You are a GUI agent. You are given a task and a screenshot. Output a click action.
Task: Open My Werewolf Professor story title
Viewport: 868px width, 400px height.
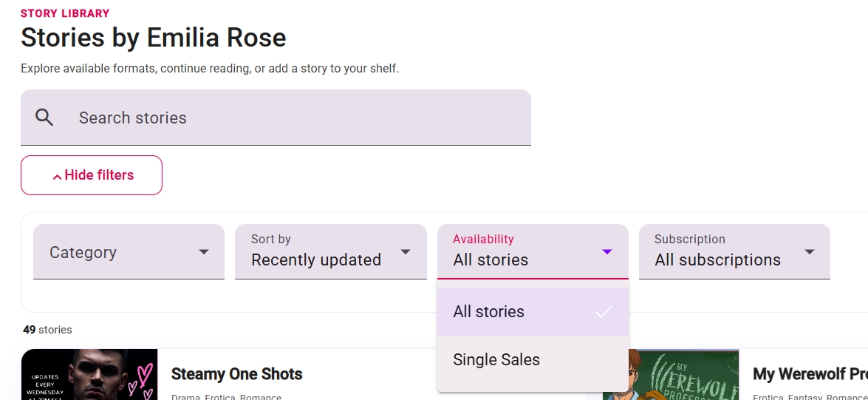[810, 374]
